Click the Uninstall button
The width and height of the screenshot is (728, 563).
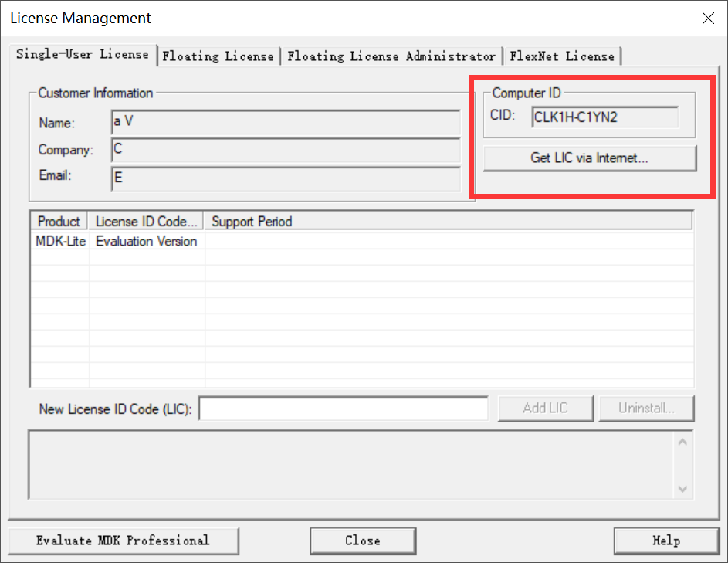pos(646,409)
